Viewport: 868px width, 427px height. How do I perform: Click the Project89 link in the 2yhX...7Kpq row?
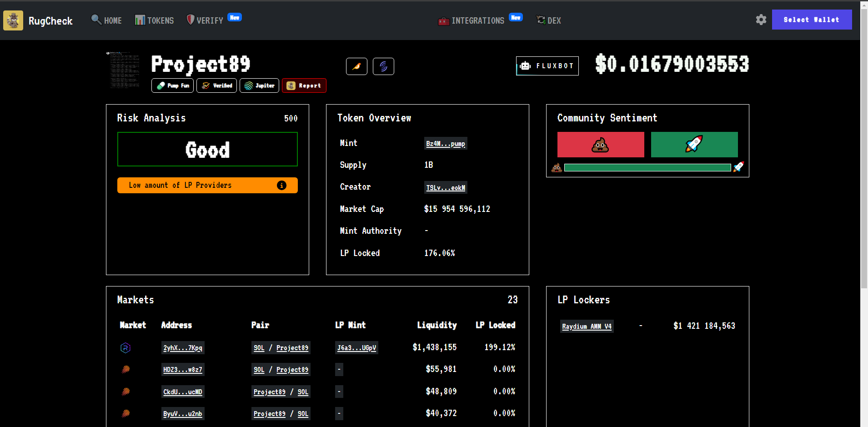coord(292,348)
